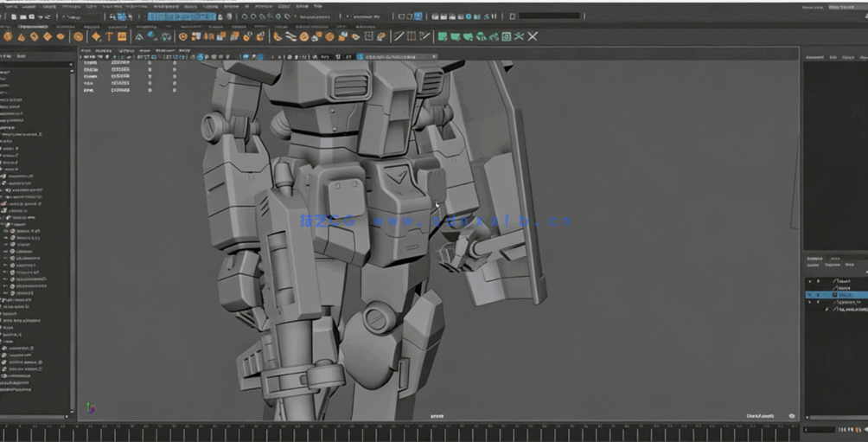Select the Polygon Cylinder shelf icon
This screenshot has width=868, height=442.
coord(34,36)
